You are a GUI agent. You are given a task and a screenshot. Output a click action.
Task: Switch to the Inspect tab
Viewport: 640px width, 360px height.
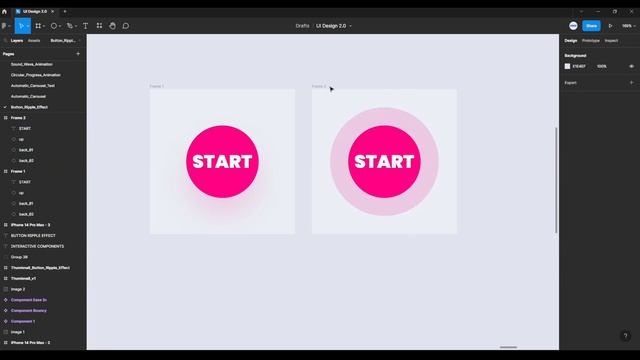(611, 40)
